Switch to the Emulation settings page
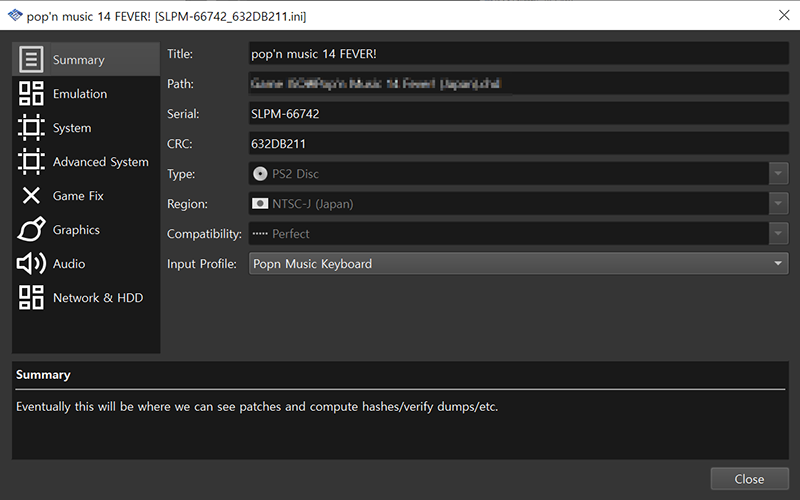This screenshot has width=800, height=500. coord(86,93)
